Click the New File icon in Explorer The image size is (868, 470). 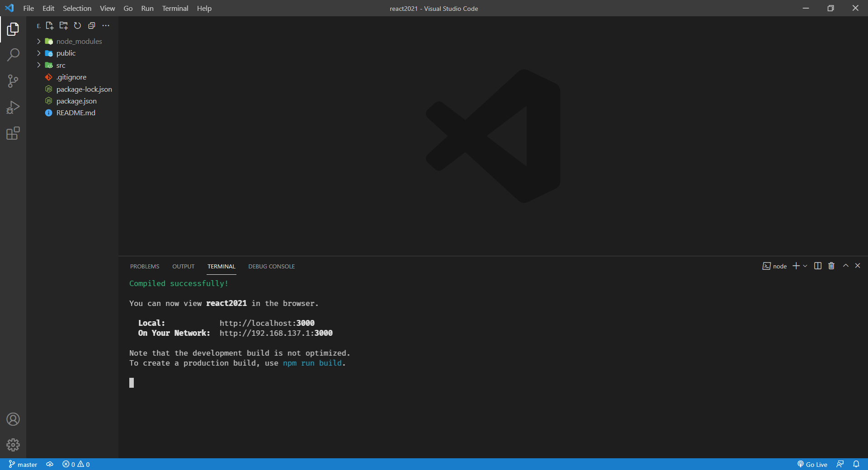(x=50, y=26)
